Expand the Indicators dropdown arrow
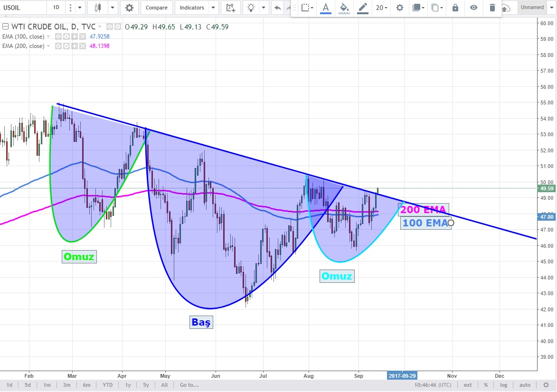Screen dimensions: 557x392 tap(213, 8)
